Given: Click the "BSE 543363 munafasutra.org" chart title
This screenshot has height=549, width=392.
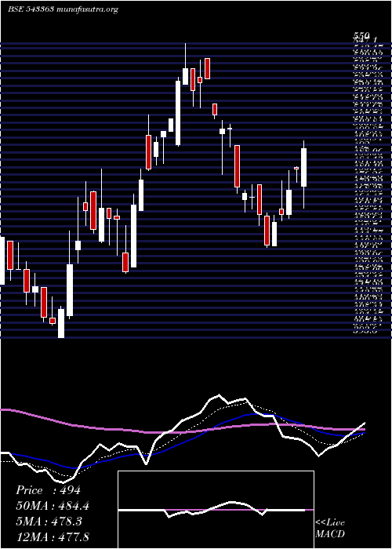Looking at the screenshot, I should 63,9.
